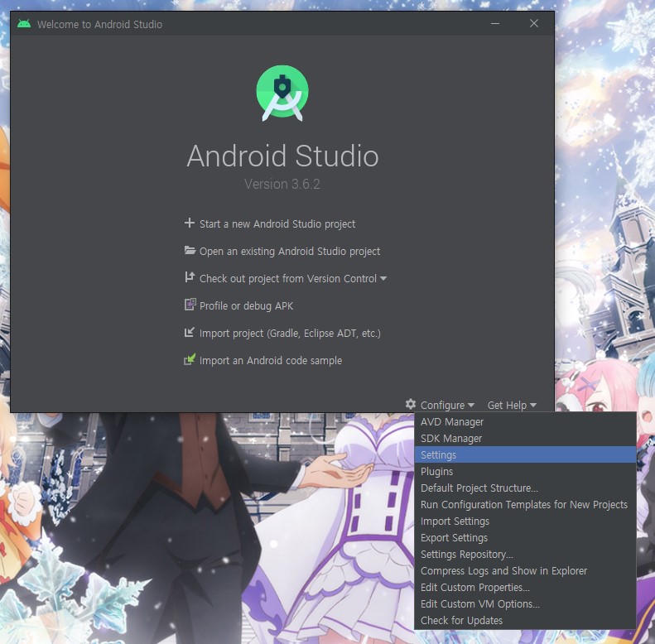This screenshot has width=655, height=644.
Task: Click the version control branch icon
Action: pyautogui.click(x=190, y=277)
